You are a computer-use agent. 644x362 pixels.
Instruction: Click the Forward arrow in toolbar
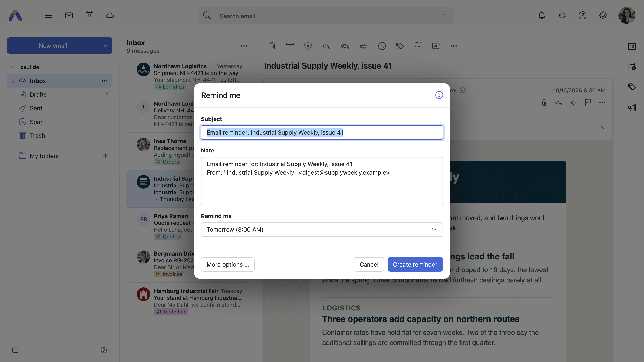coord(364,46)
